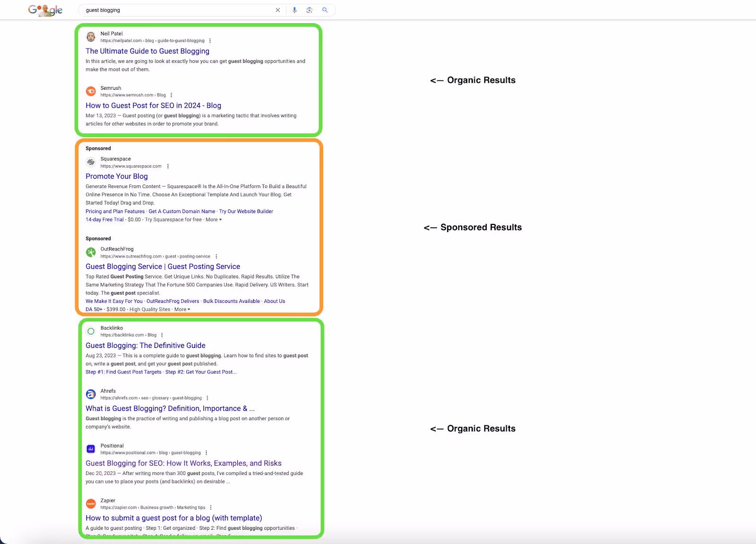Click the Squarespace favicon
756x544 pixels.
tap(91, 162)
